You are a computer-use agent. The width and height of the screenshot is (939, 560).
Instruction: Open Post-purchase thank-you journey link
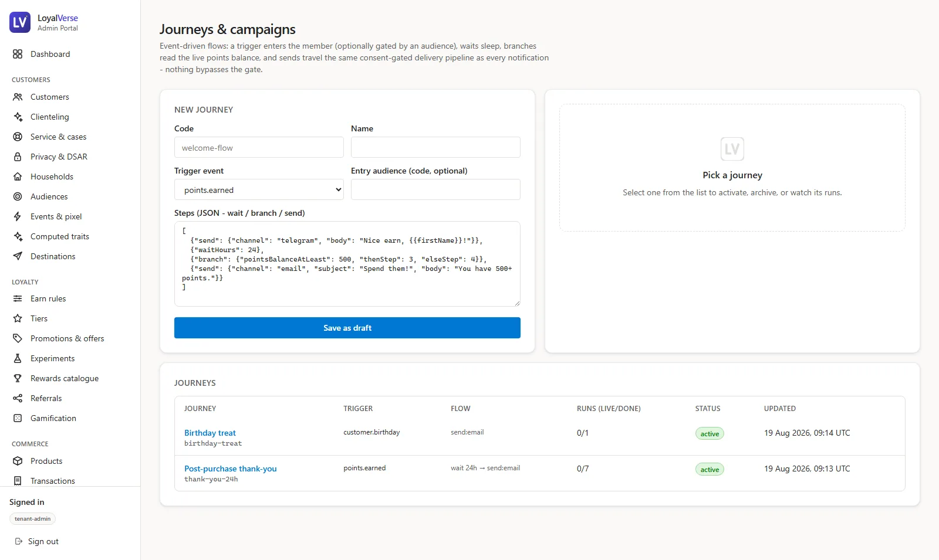tap(230, 469)
